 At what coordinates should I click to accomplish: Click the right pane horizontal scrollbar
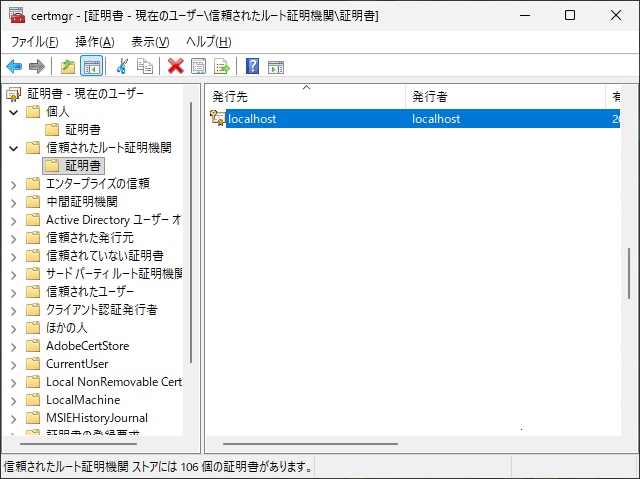click(310, 443)
